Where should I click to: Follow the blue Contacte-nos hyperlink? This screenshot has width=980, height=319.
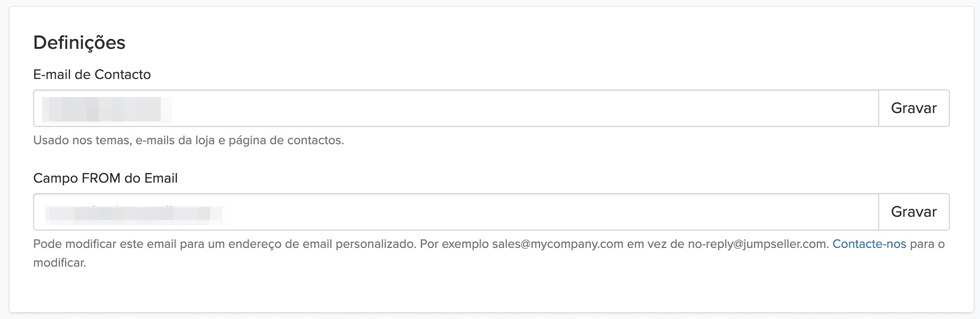click(869, 244)
